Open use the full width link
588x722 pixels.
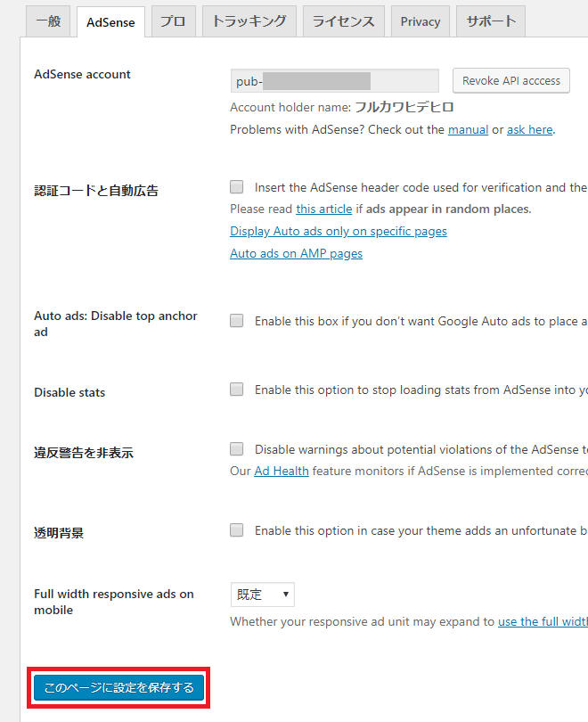pyautogui.click(x=543, y=621)
